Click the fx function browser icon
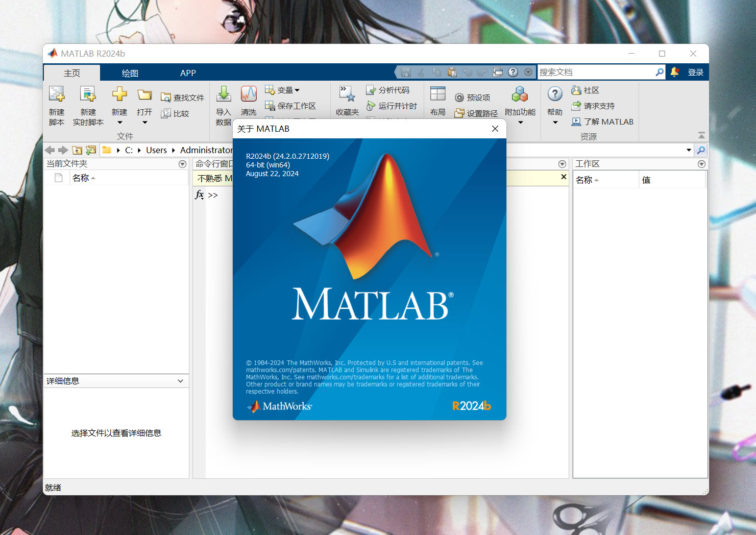Image resolution: width=756 pixels, height=535 pixels. (200, 194)
